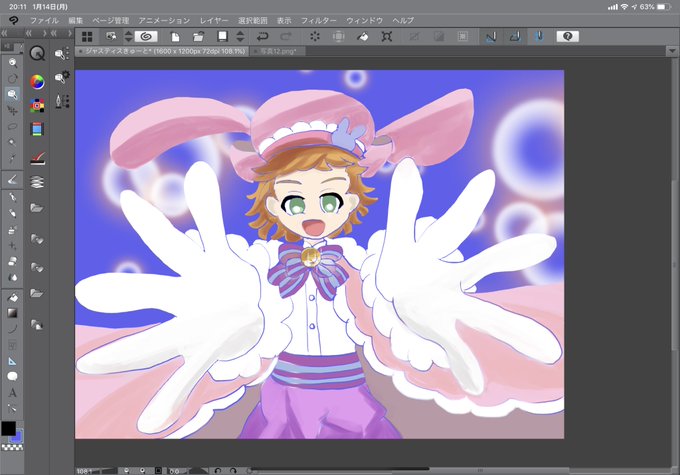Click the fill bucket icon in command bar
The image size is (680, 475).
pyautogui.click(x=363, y=36)
